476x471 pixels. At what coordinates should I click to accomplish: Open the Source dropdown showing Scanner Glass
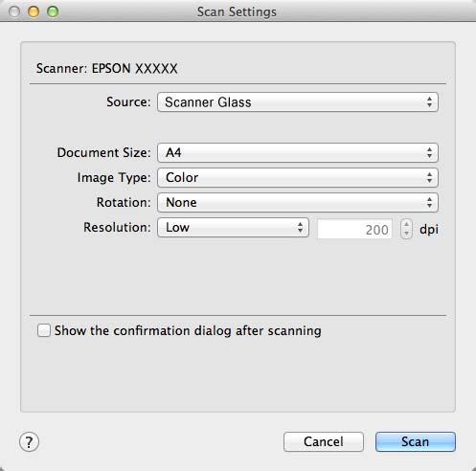point(298,102)
